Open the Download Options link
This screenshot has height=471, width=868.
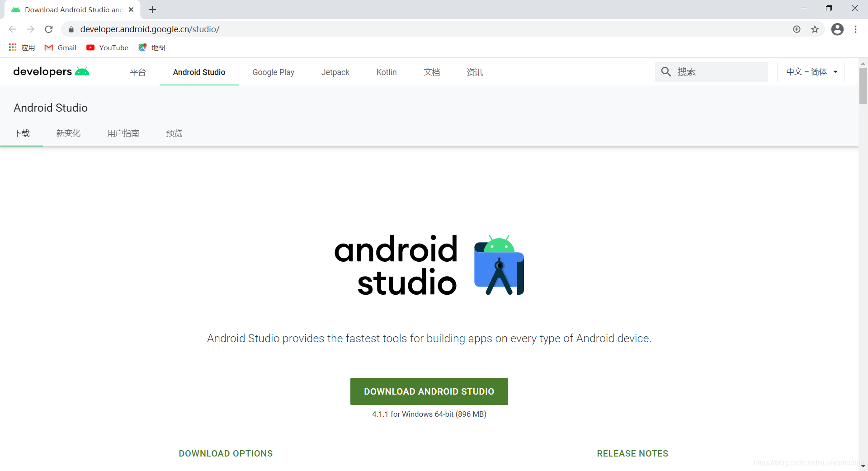click(226, 453)
